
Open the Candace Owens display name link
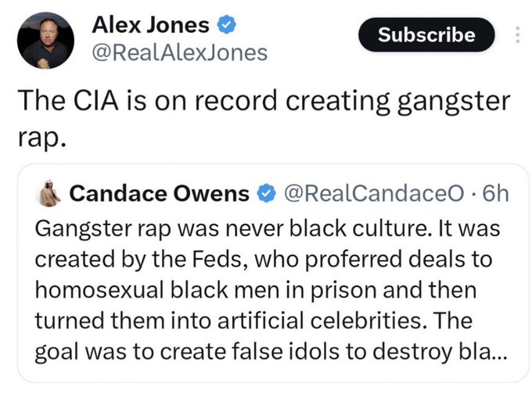160,193
